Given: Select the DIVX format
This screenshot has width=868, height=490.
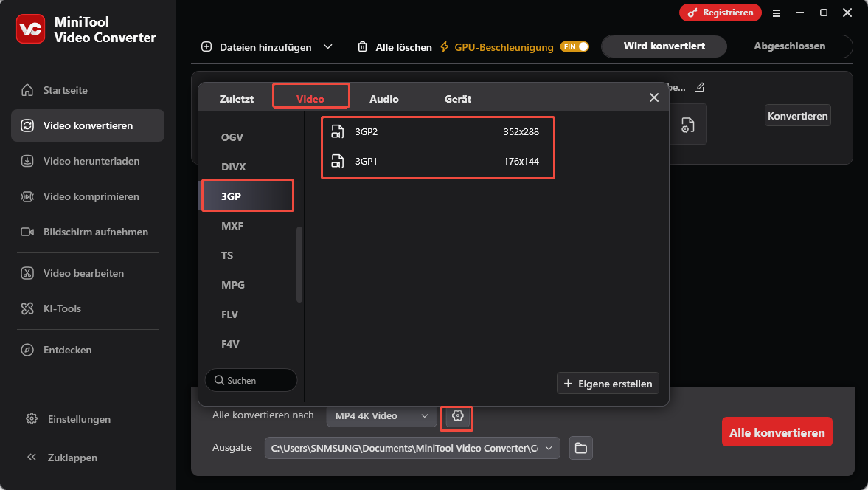Looking at the screenshot, I should [x=234, y=167].
